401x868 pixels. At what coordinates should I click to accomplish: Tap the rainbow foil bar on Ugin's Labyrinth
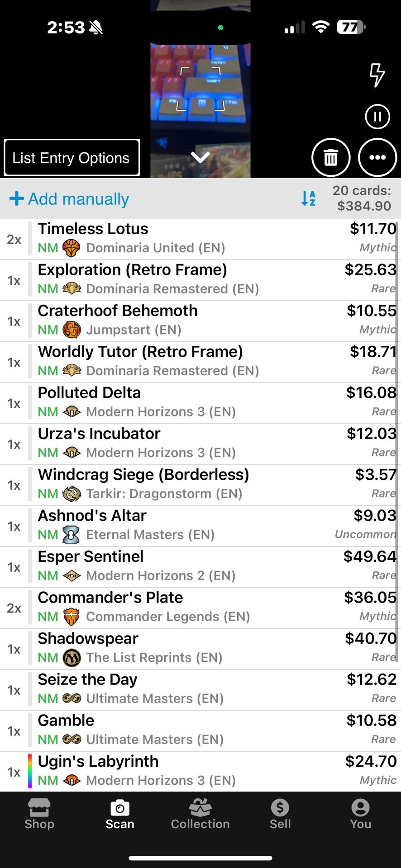tap(30, 771)
